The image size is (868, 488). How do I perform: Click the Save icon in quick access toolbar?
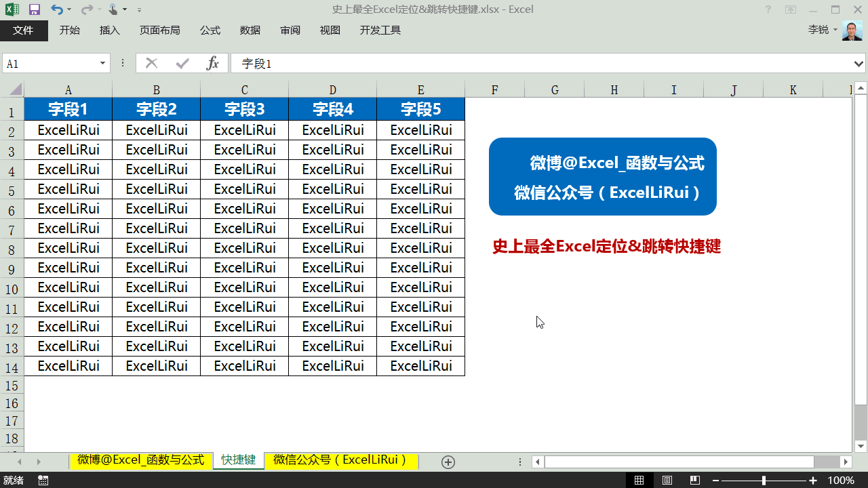[x=34, y=9]
